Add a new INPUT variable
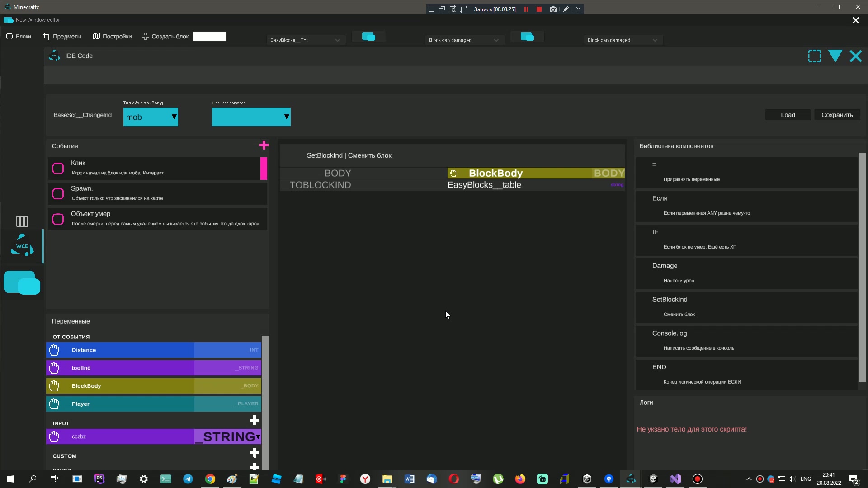This screenshot has width=868, height=488. [255, 420]
